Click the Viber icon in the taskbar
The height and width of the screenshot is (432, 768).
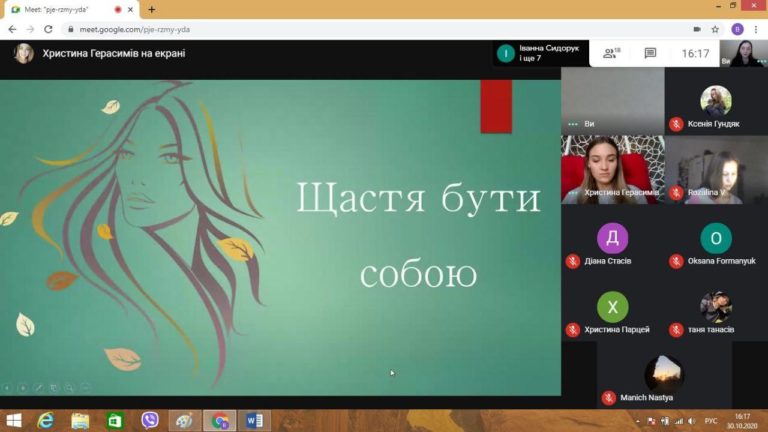(150, 420)
